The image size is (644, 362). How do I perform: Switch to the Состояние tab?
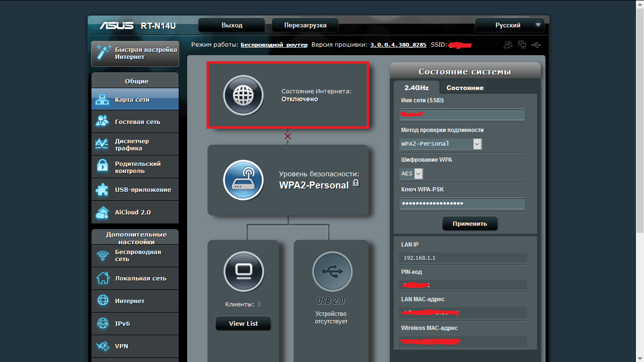click(465, 88)
